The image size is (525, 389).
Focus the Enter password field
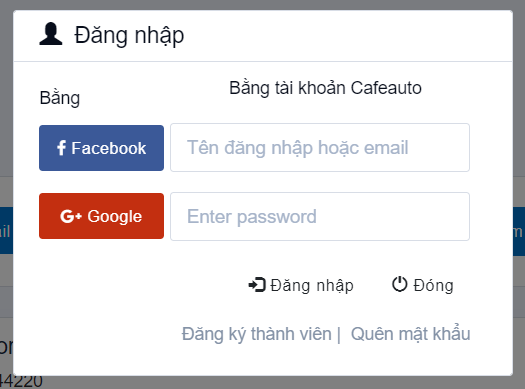pyautogui.click(x=320, y=216)
